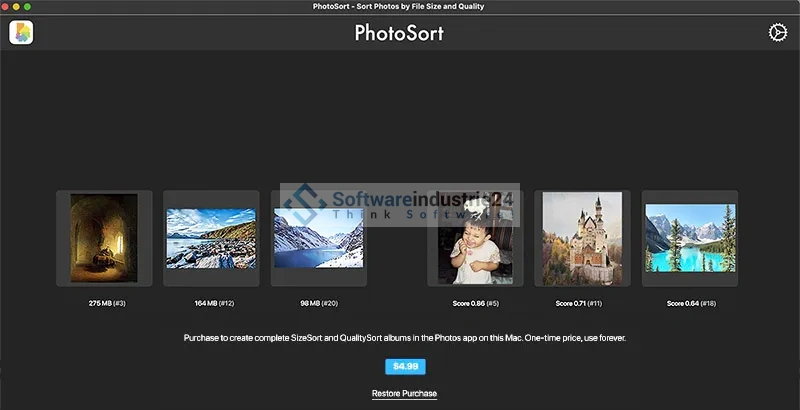This screenshot has height=410, width=800.
Task: Click the 164 MB (#12) size label
Action: pos(211,302)
